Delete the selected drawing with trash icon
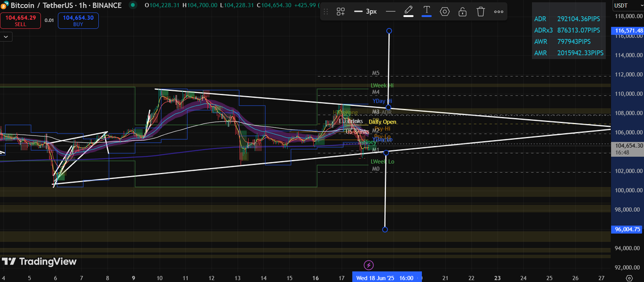 [481, 11]
